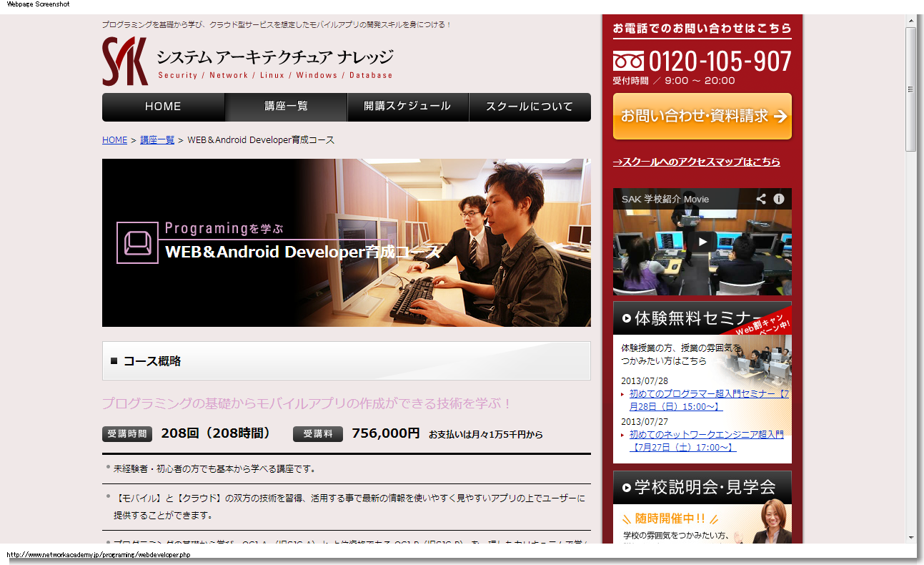Click the info icon on the movie
924x565 pixels.
coord(779,199)
